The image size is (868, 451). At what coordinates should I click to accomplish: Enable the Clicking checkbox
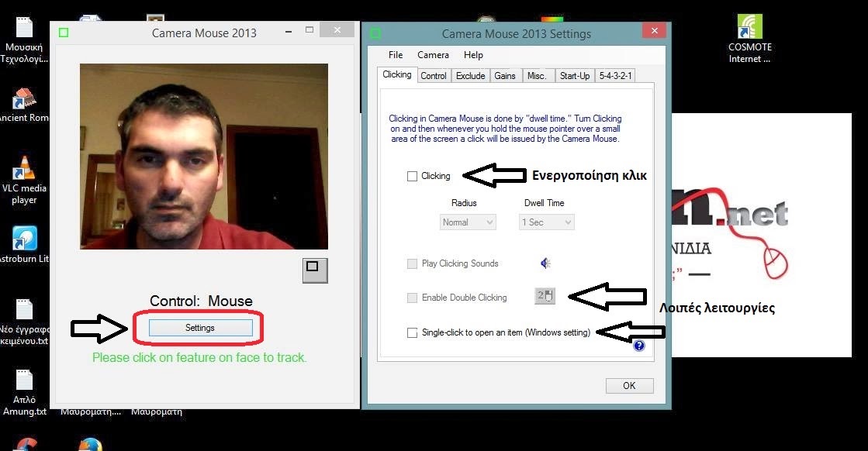click(x=412, y=177)
